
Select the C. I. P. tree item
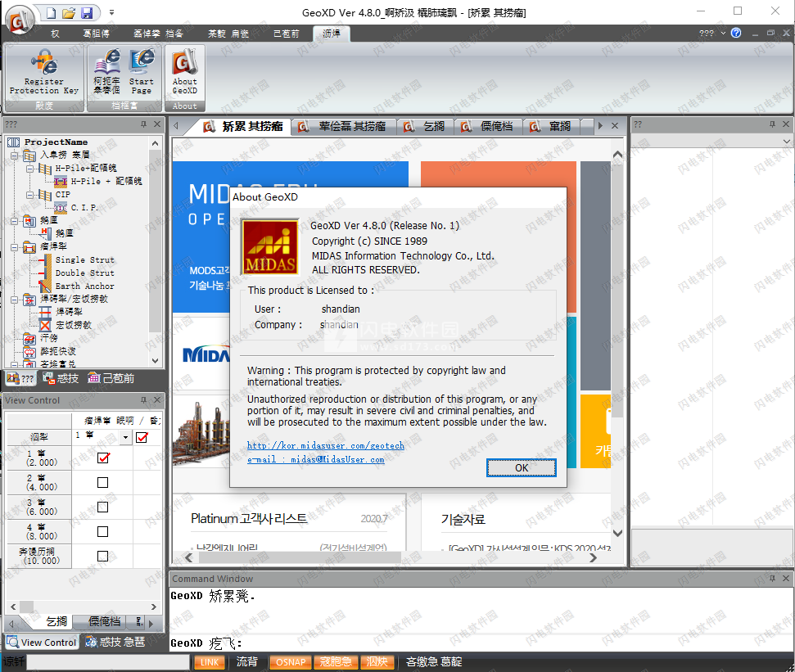coord(84,207)
